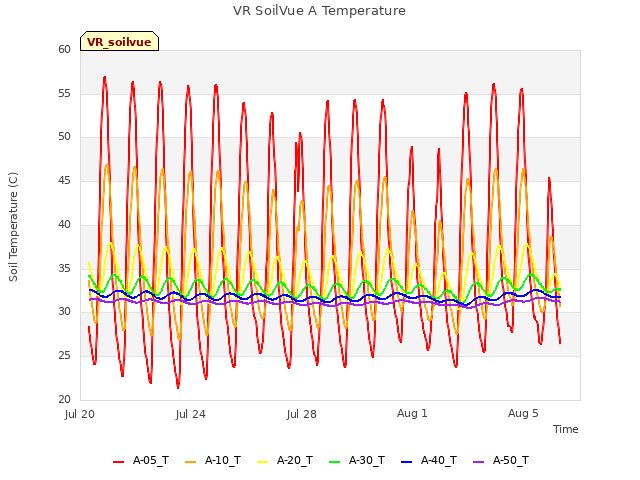Click the green A-30_T legend swatch

[x=334, y=462]
